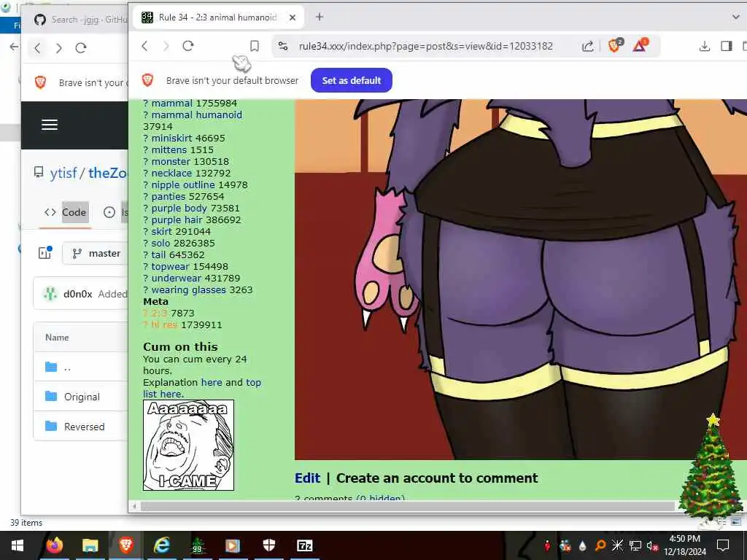Open the purple body tag link

(x=179, y=208)
